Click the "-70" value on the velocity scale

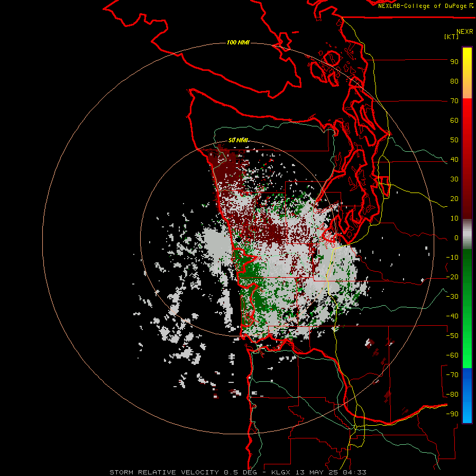pyautogui.click(x=452, y=375)
